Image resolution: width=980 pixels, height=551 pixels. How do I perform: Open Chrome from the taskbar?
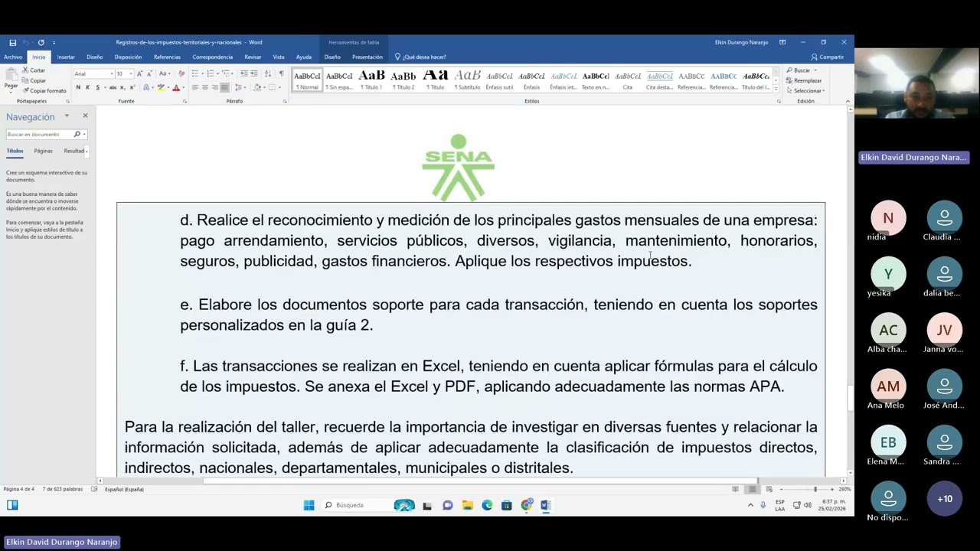pos(526,505)
